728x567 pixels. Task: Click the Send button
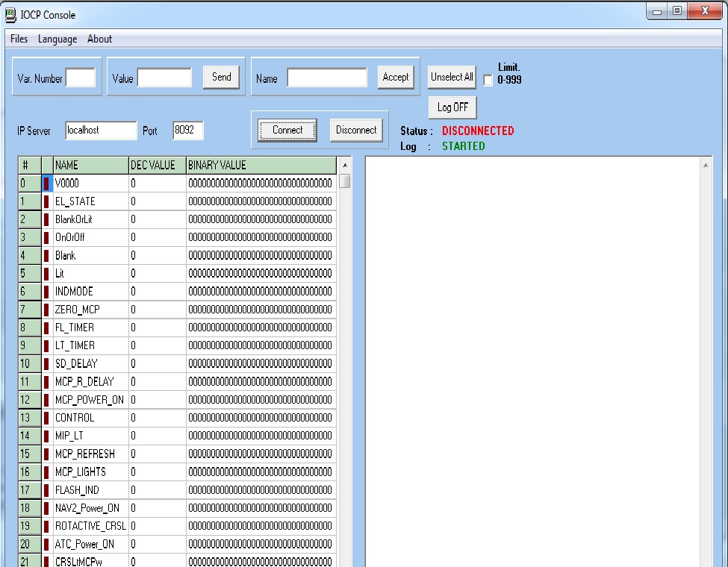(x=222, y=77)
